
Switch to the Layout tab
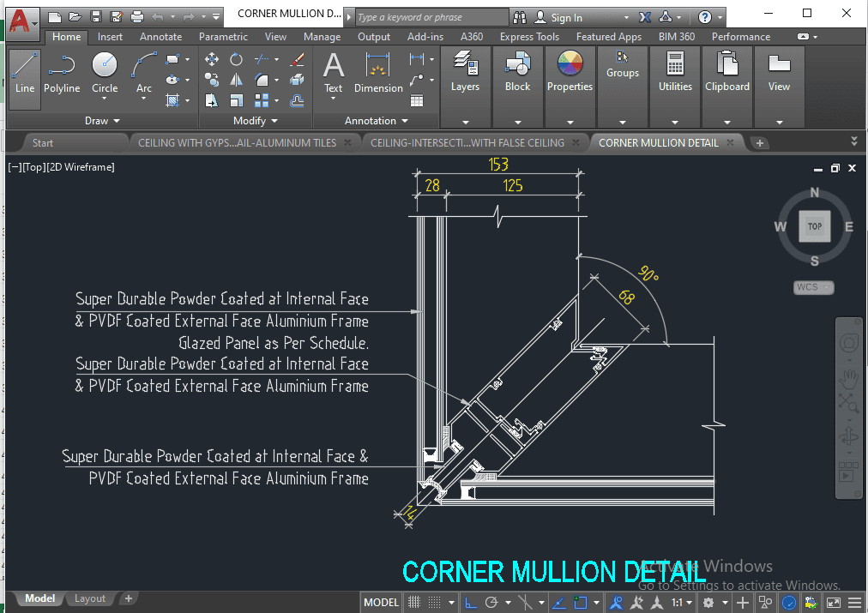pos(90,598)
